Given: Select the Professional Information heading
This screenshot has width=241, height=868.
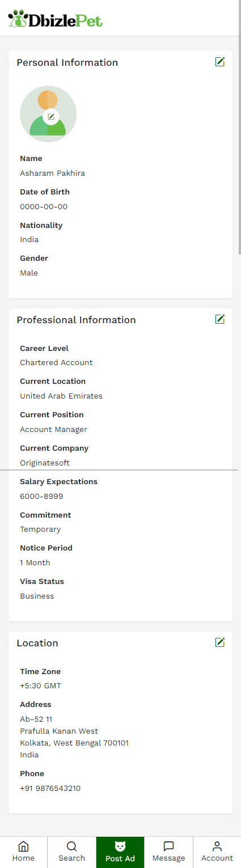Looking at the screenshot, I should click(76, 320).
